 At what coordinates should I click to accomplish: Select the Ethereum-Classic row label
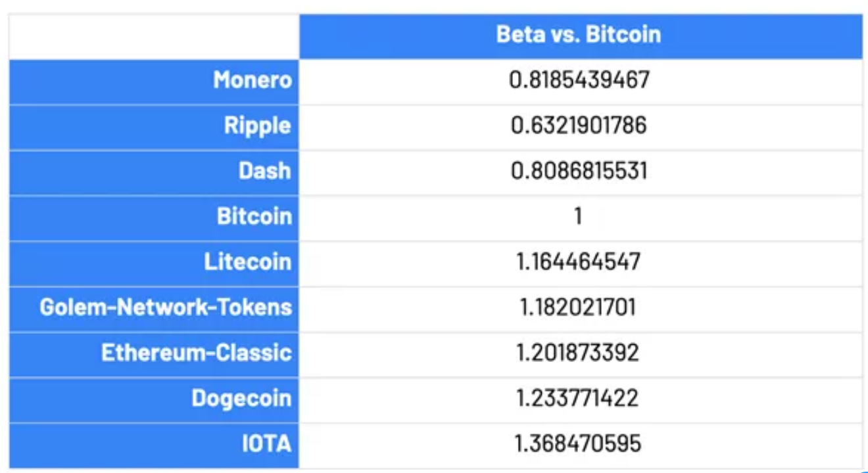point(197,353)
